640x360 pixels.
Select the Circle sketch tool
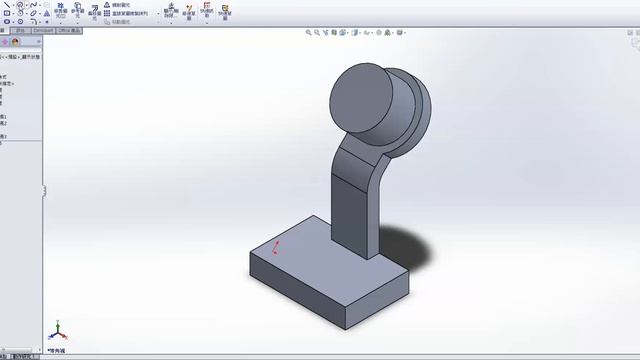click(20, 5)
